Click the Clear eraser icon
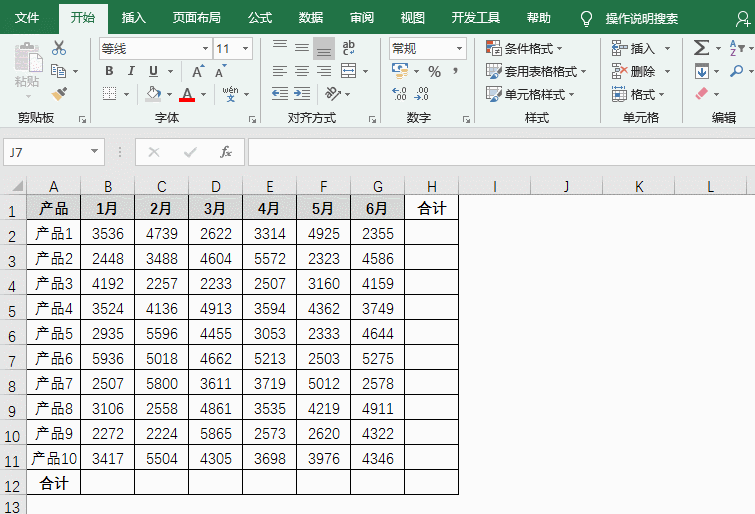 pyautogui.click(x=702, y=93)
